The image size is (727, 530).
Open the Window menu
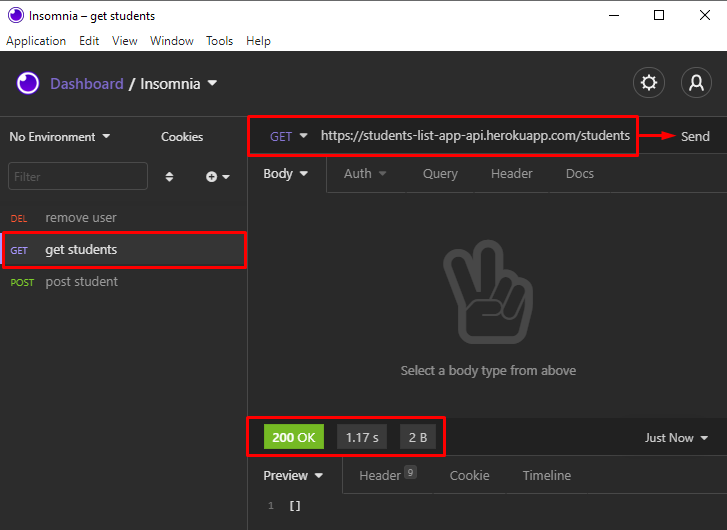[x=172, y=41]
